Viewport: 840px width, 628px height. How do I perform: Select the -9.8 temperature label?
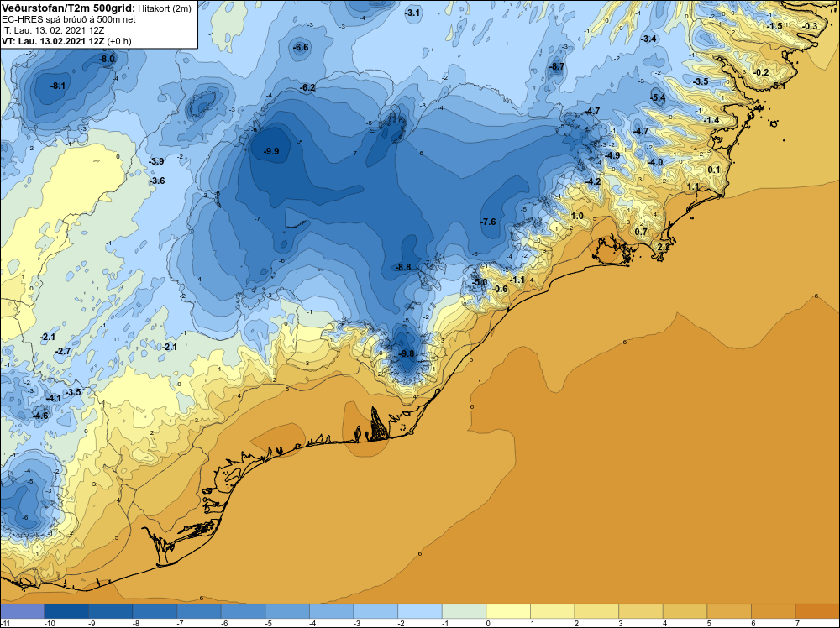(407, 353)
